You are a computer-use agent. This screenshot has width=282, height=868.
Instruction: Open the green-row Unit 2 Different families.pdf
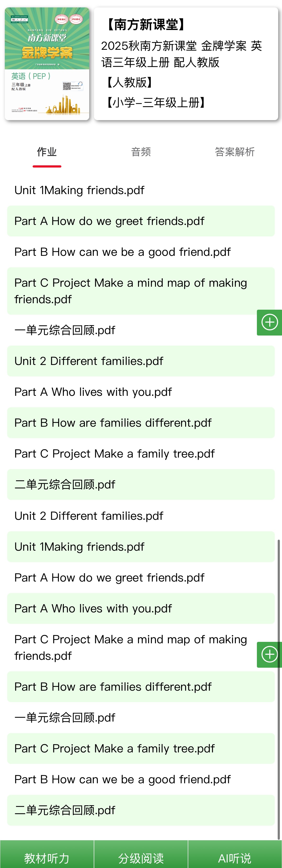click(x=88, y=361)
